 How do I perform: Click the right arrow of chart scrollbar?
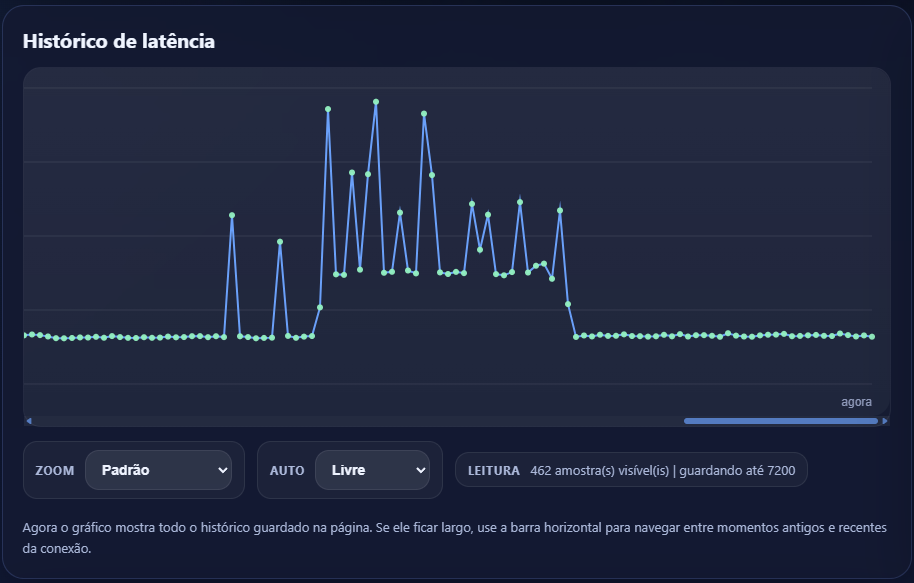[x=885, y=421]
